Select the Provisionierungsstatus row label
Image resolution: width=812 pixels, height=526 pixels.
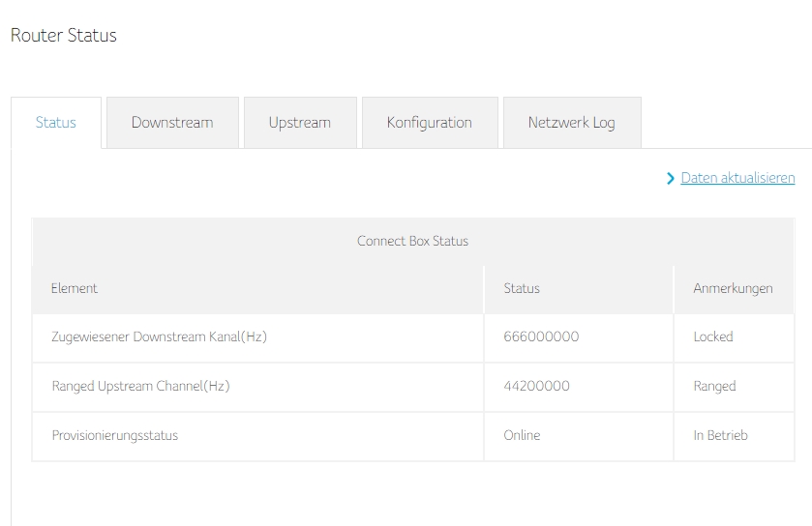(x=114, y=435)
